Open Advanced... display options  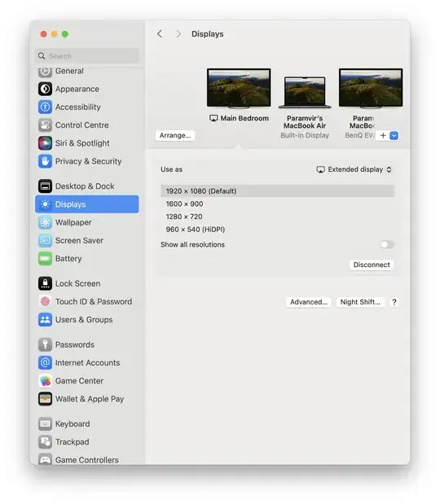[x=309, y=302]
